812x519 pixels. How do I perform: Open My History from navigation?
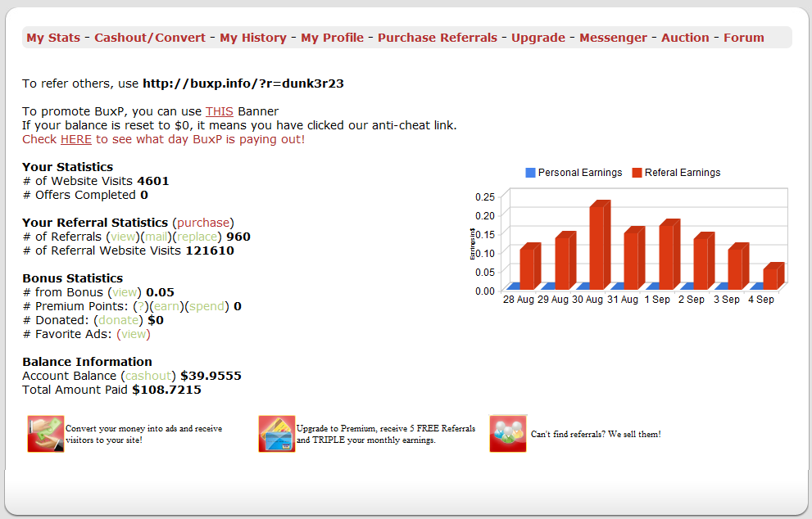coord(252,38)
